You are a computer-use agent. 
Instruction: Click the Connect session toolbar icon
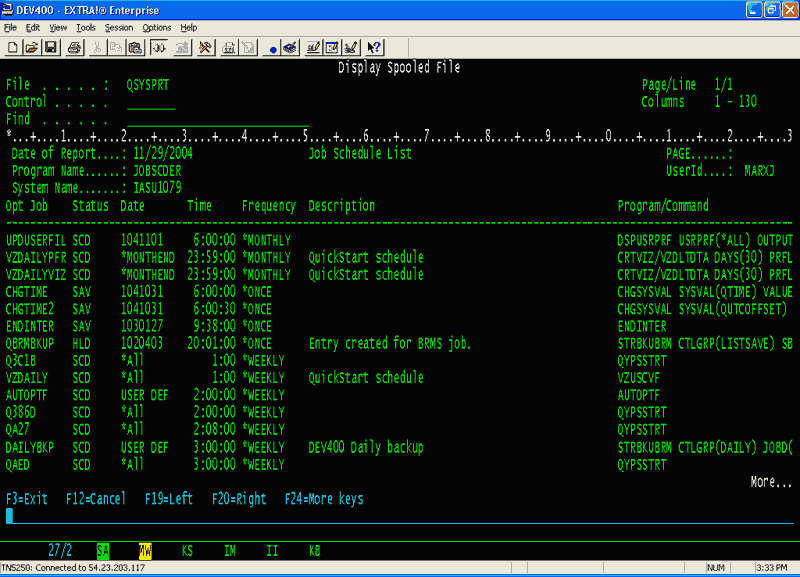[159, 47]
